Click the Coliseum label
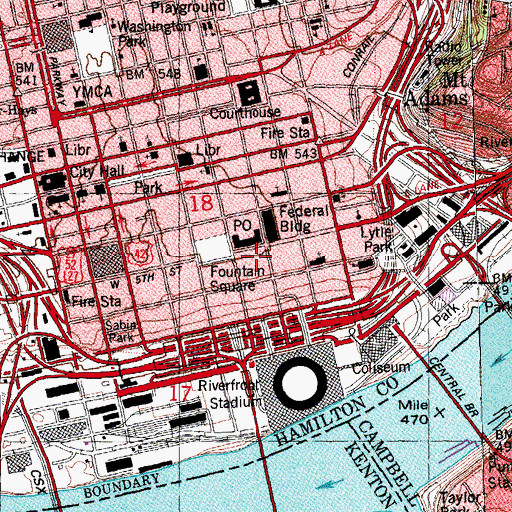Screen dimensions: 512x512 [x=381, y=368]
